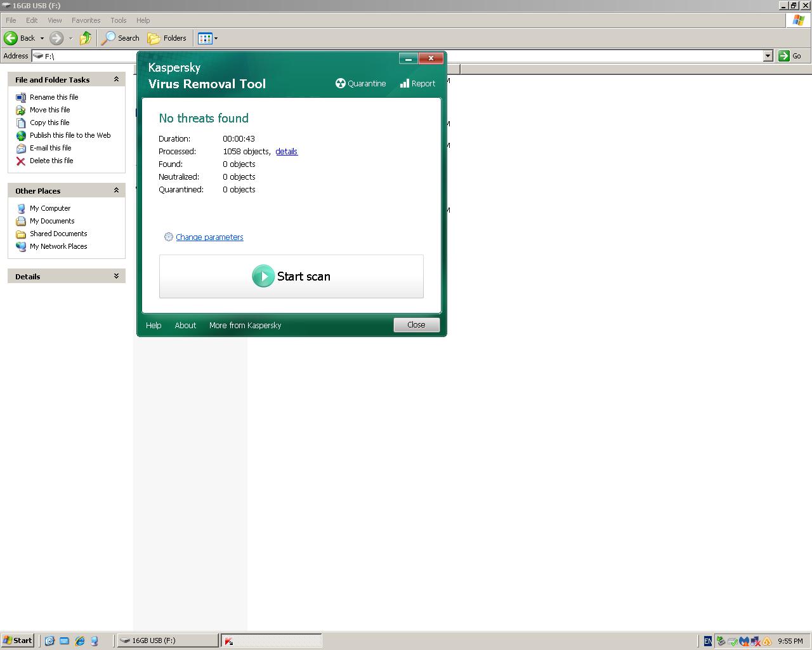812x650 pixels.
Task: Click the Forward arrow in Explorer toolbar
Action: pos(56,38)
